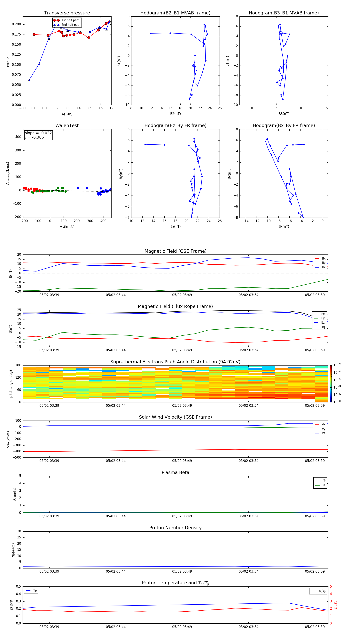This screenshot has width=351, height=644.
Task: Click the "V_remaining(km/s)" y-axis label
Action: (8, 173)
